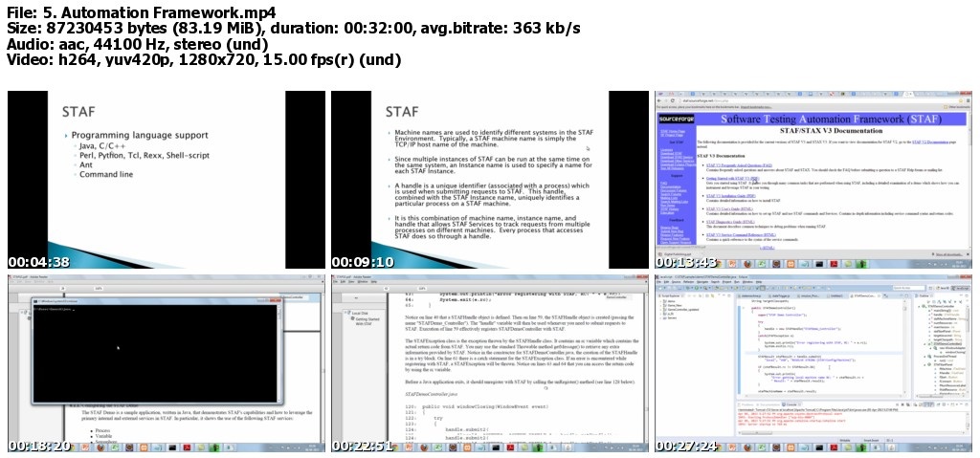Close the command prompt window in 00:18:20 frame
This screenshot has width=980, height=458.
pyautogui.click(x=278, y=301)
